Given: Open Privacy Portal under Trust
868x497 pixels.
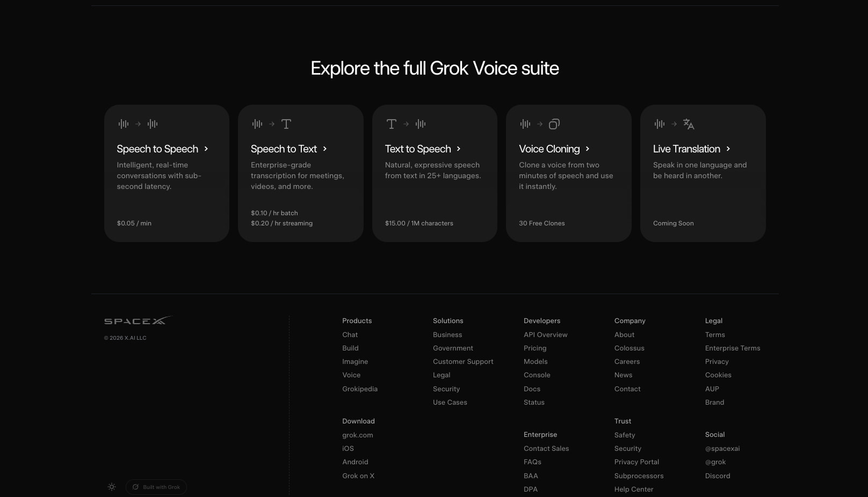Looking at the screenshot, I should point(636,462).
